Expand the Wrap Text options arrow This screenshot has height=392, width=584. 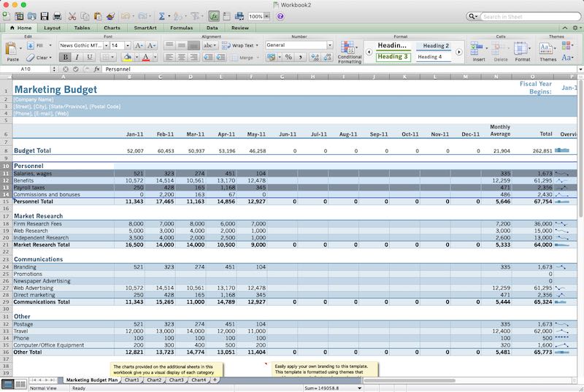click(x=257, y=45)
